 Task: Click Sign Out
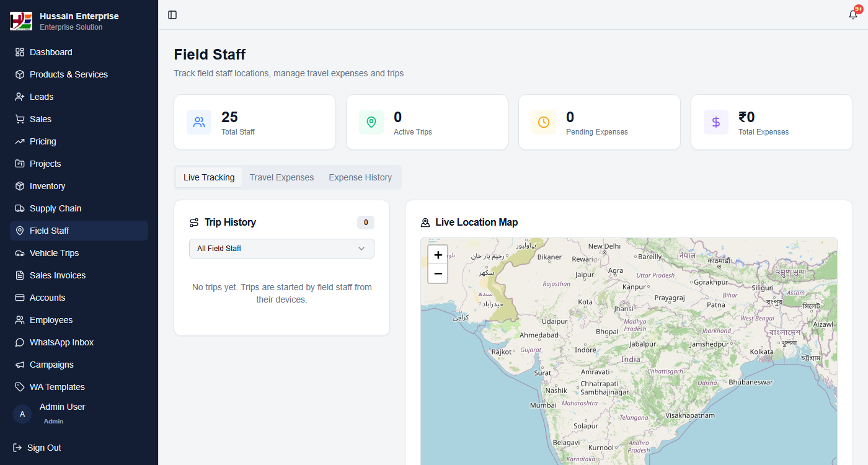(x=37, y=448)
